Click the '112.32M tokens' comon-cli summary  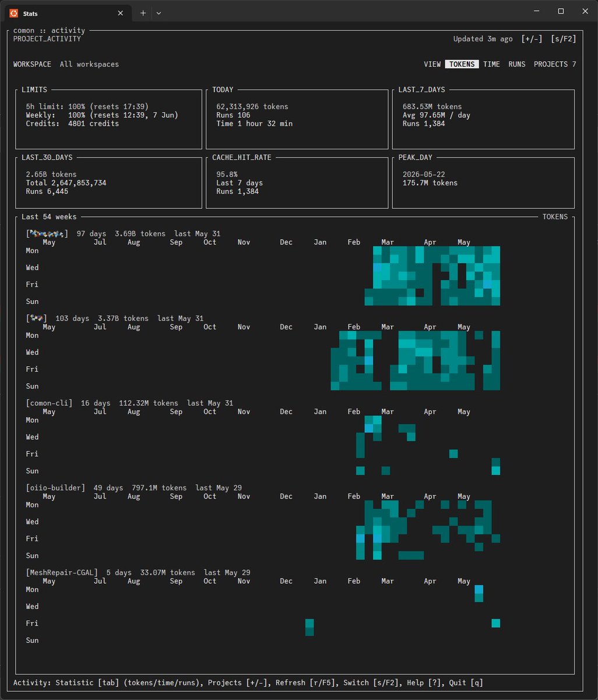point(149,403)
